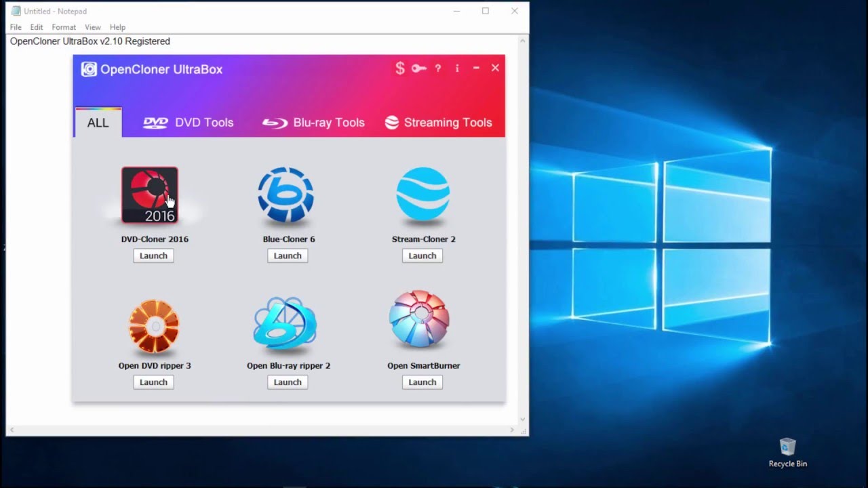This screenshot has height=488, width=868.
Task: Open help via question mark icon
Action: tap(438, 68)
